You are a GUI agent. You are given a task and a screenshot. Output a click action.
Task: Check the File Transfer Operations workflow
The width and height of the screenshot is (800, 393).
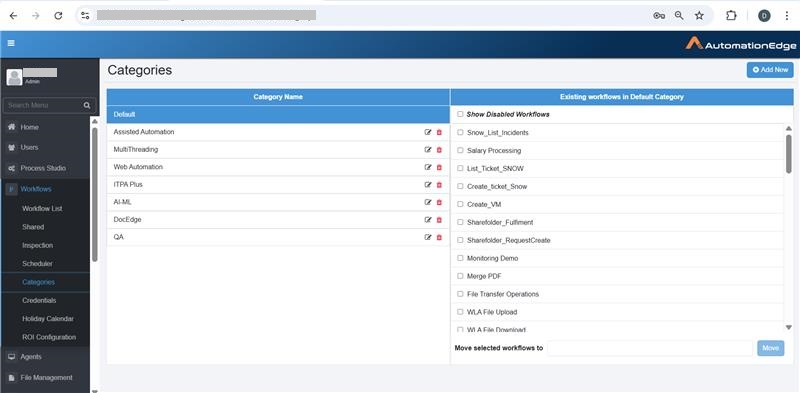click(x=460, y=294)
